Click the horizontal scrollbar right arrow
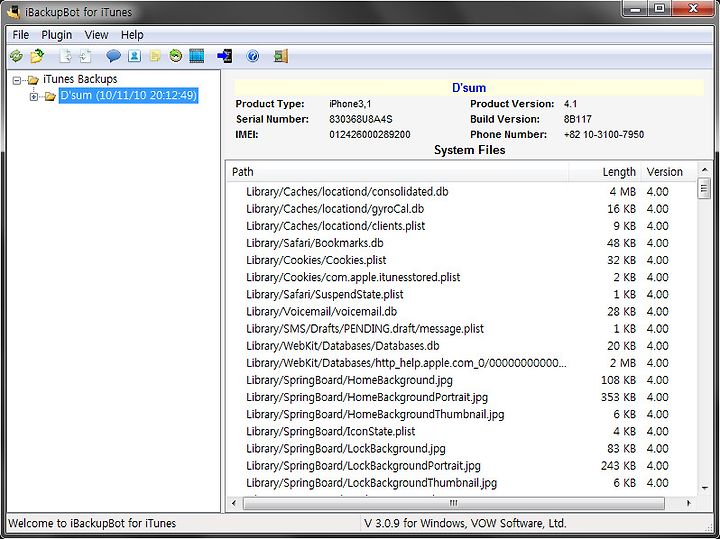Image resolution: width=720 pixels, height=539 pixels. 688,503
